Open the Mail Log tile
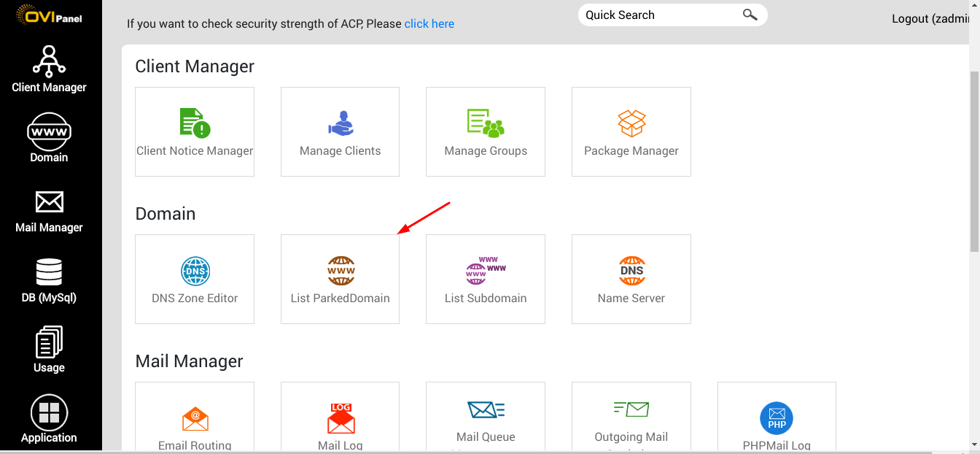Screen dimensions: 980x454 click(340, 418)
